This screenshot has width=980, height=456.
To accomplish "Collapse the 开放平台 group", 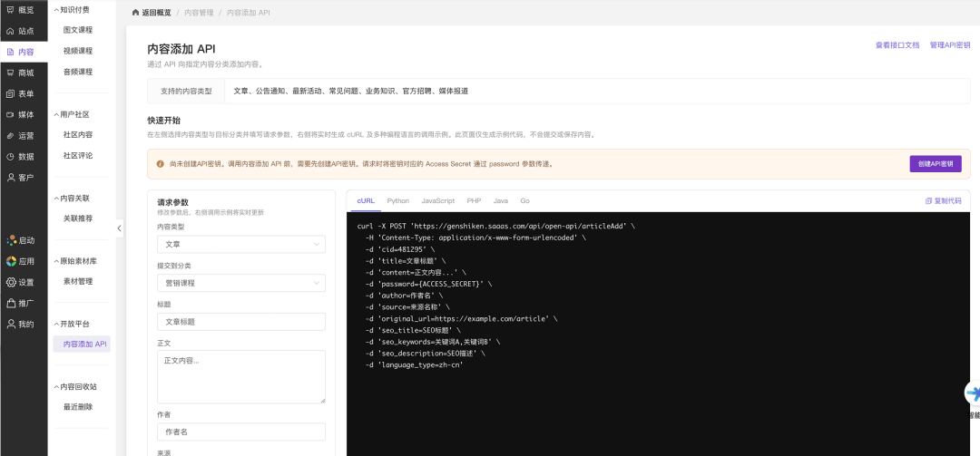I will pos(55,325).
